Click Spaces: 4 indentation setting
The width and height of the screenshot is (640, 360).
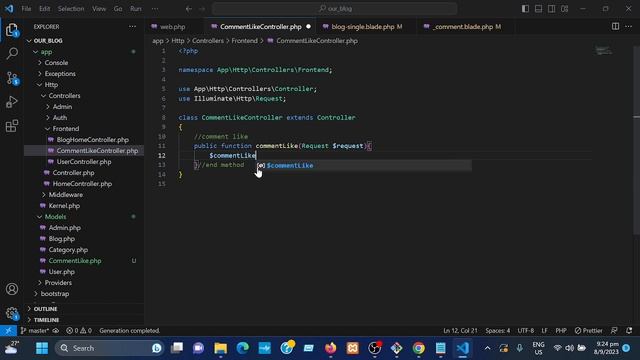(498, 331)
